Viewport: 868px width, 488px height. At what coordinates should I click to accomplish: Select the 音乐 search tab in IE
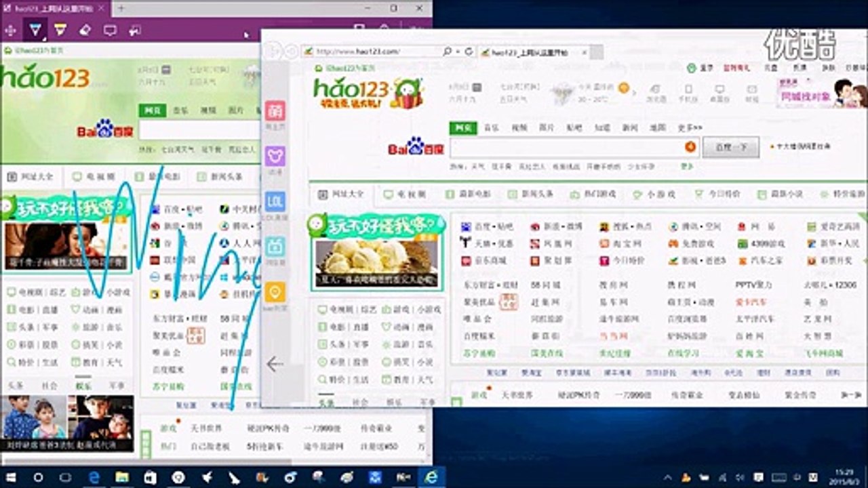[x=491, y=127]
